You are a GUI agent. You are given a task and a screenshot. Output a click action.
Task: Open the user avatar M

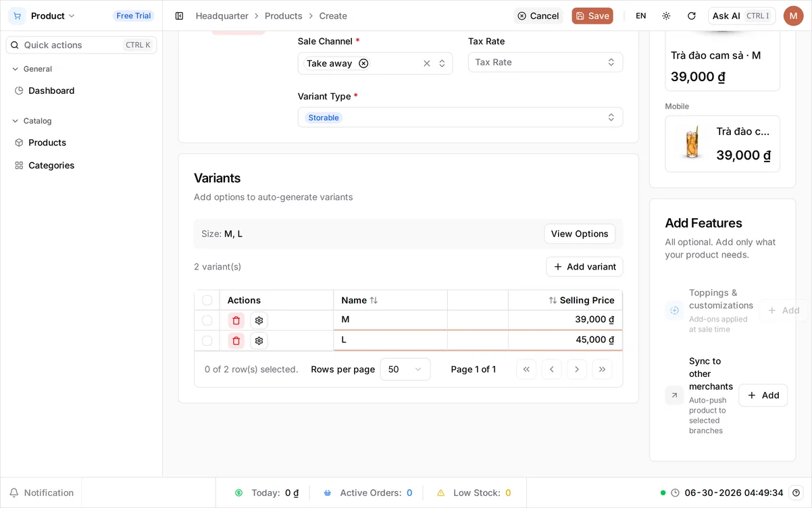[793, 16]
